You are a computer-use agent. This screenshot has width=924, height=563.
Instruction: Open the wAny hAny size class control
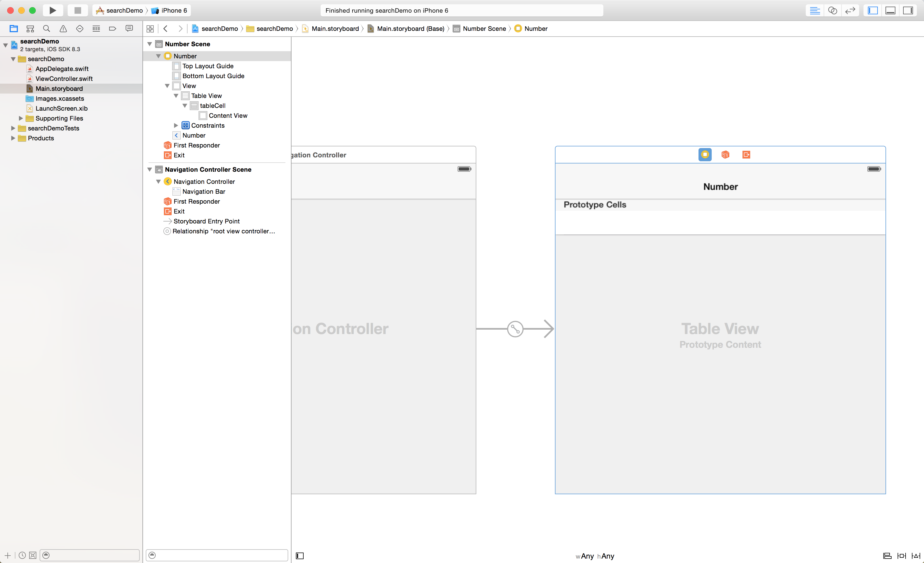coord(595,556)
